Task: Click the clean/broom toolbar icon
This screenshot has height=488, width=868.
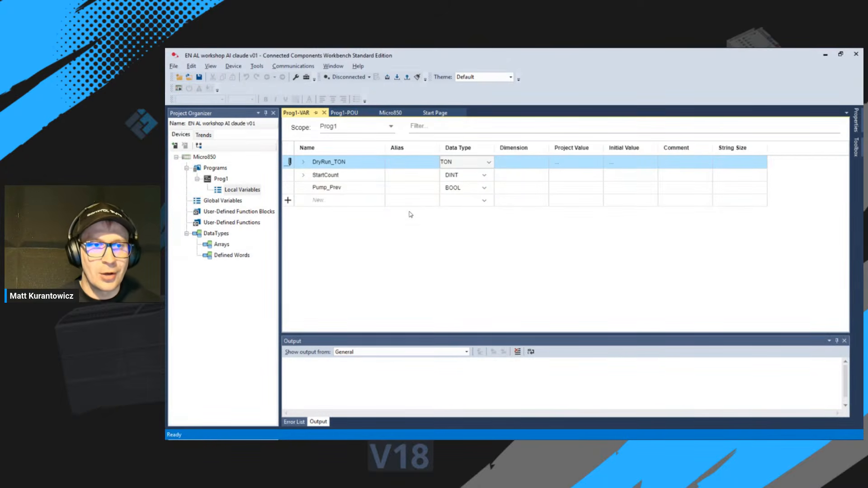Action: point(417,77)
